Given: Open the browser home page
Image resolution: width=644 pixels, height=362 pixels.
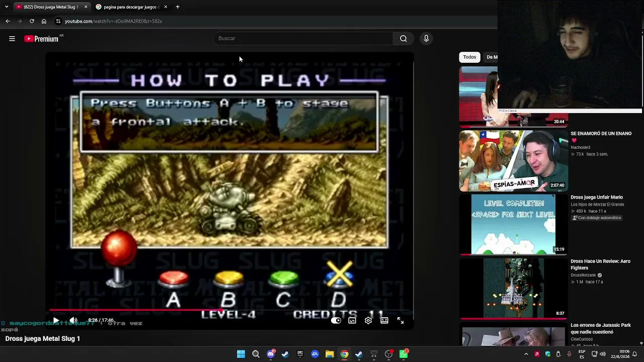Looking at the screenshot, I should pos(44,21).
